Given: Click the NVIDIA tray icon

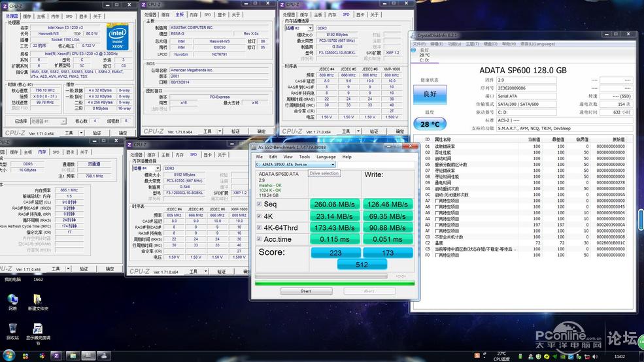Looking at the screenshot, I should pyautogui.click(x=563, y=357).
